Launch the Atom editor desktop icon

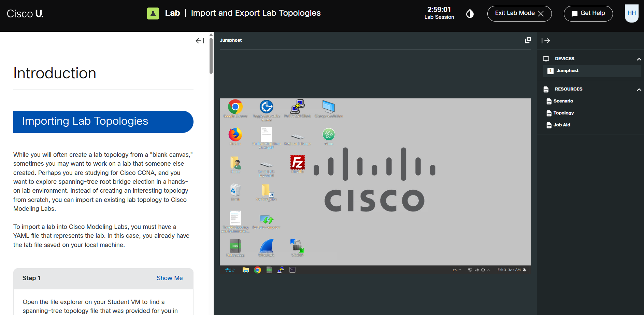click(329, 137)
